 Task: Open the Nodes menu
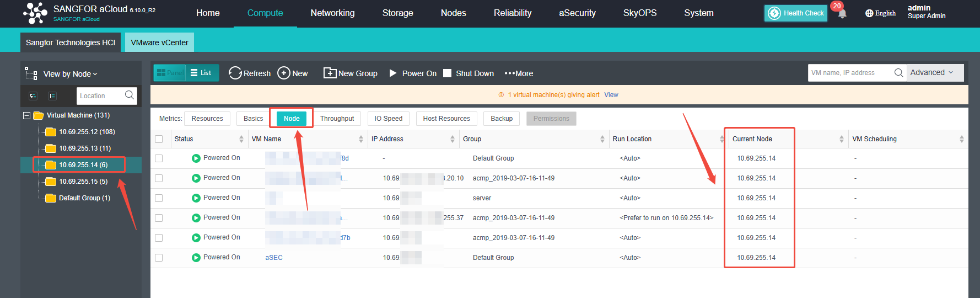click(453, 13)
